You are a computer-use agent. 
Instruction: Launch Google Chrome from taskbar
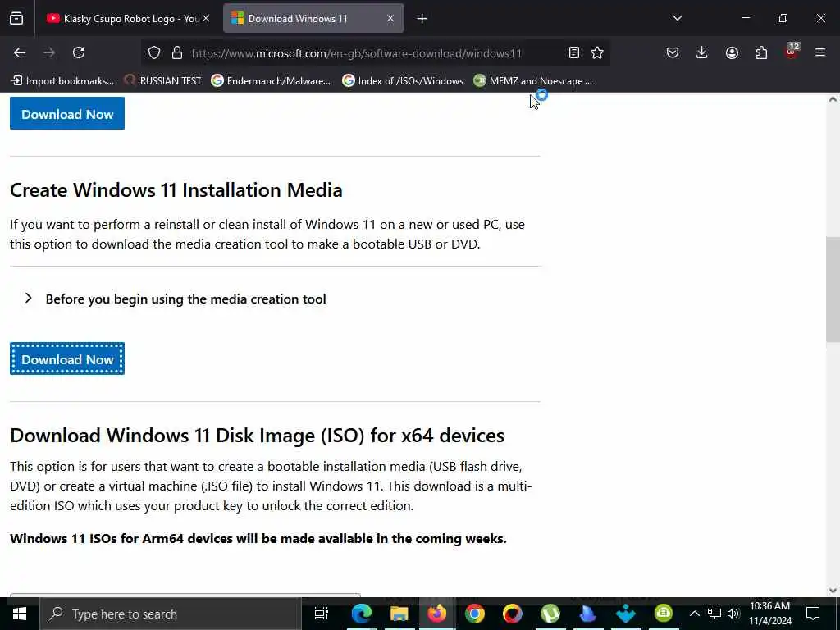tap(475, 614)
